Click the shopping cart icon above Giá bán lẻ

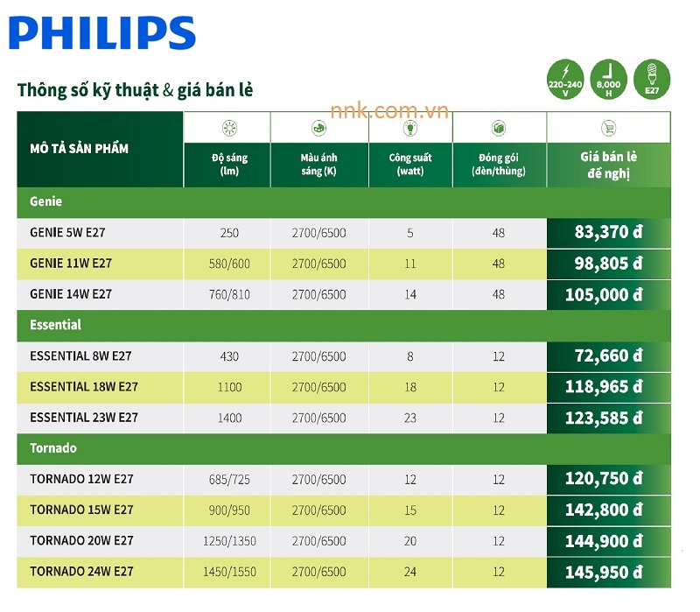608,128
